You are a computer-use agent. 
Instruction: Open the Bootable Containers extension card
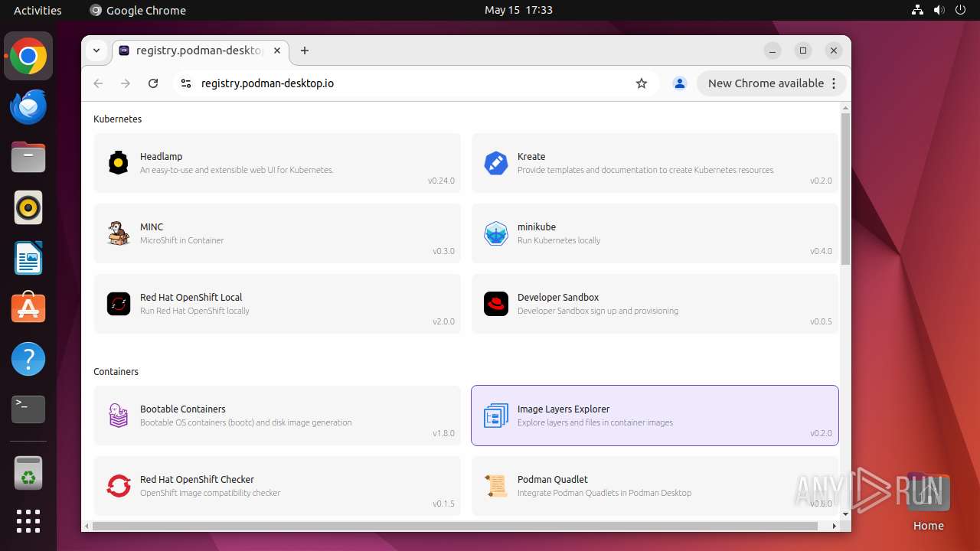tap(277, 416)
